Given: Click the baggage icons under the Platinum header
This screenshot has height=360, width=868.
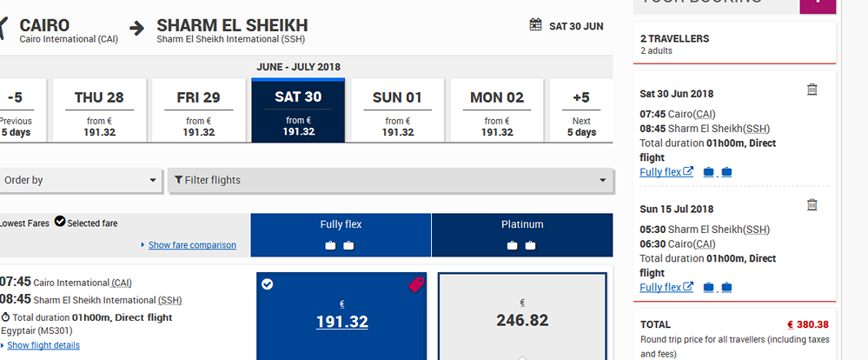Looking at the screenshot, I should coord(521,245).
